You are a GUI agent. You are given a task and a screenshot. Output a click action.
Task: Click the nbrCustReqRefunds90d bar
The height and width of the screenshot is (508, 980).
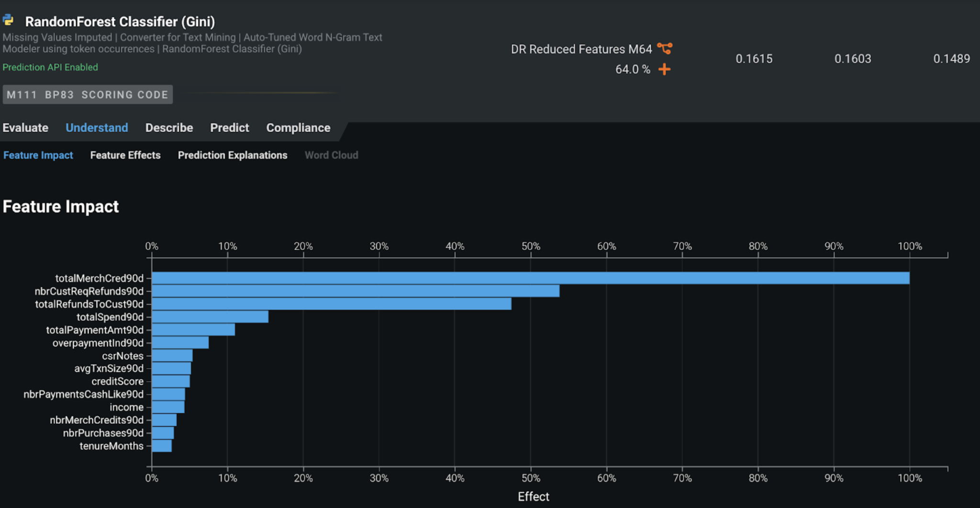pyautogui.click(x=355, y=291)
